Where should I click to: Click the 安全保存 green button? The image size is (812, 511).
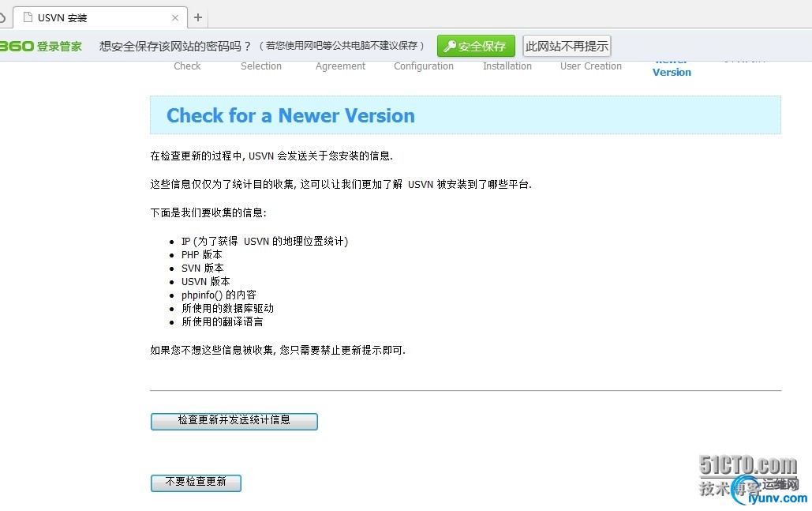pos(476,46)
